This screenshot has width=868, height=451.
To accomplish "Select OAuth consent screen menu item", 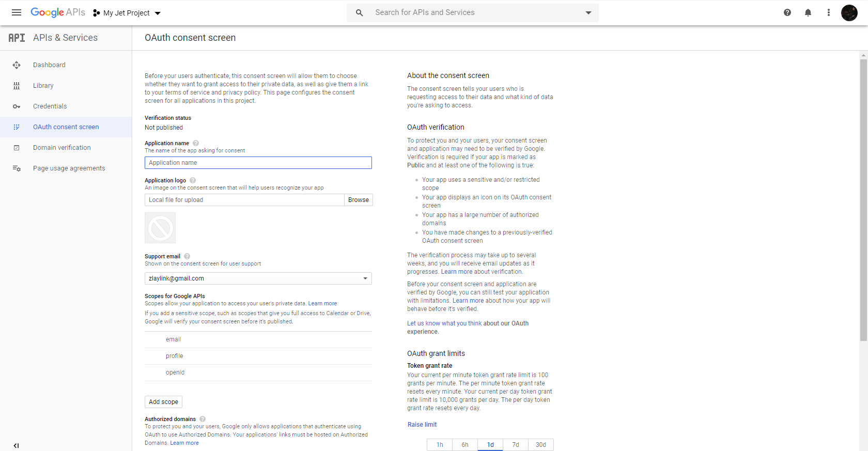I will point(66,127).
